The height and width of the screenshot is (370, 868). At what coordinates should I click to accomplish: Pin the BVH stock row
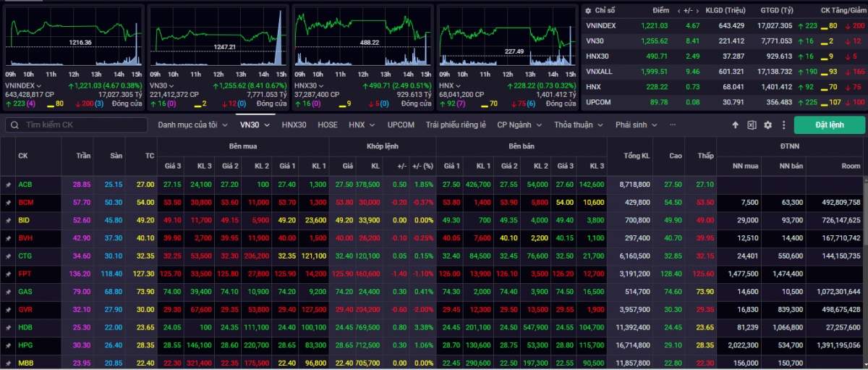(x=9, y=237)
